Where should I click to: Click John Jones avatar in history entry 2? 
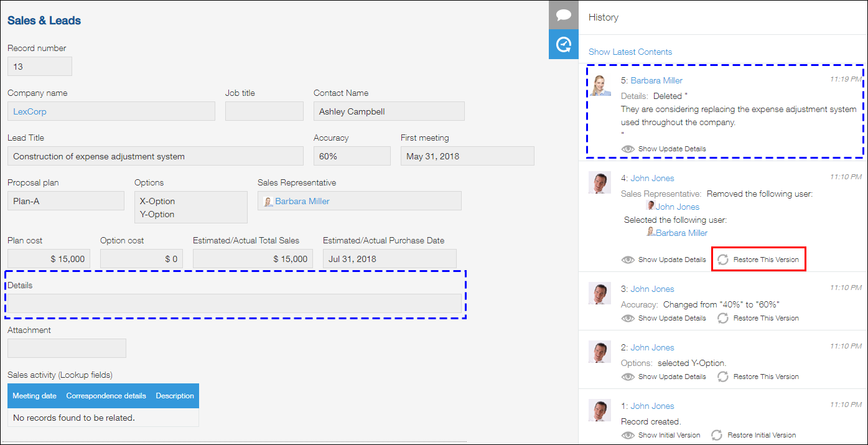pyautogui.click(x=600, y=352)
